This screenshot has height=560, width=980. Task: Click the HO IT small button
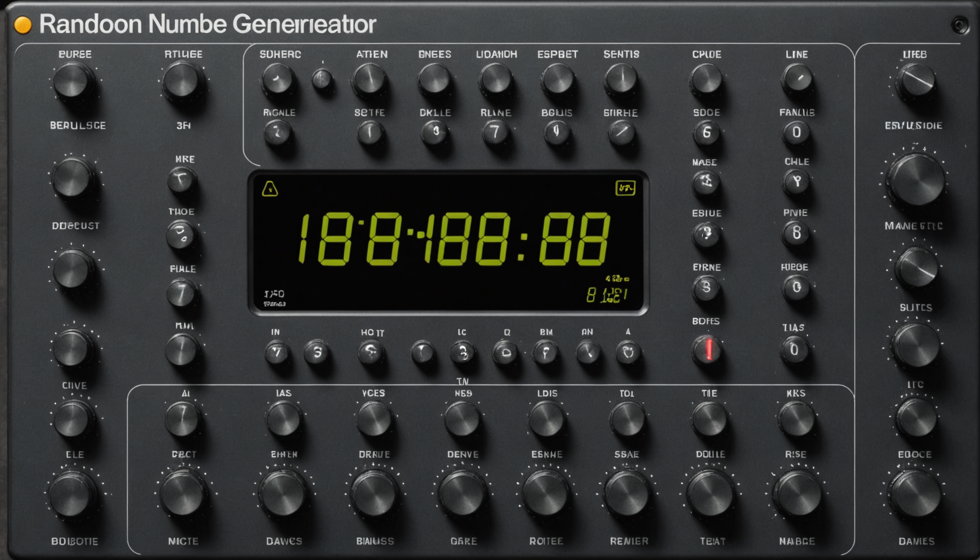(372, 352)
